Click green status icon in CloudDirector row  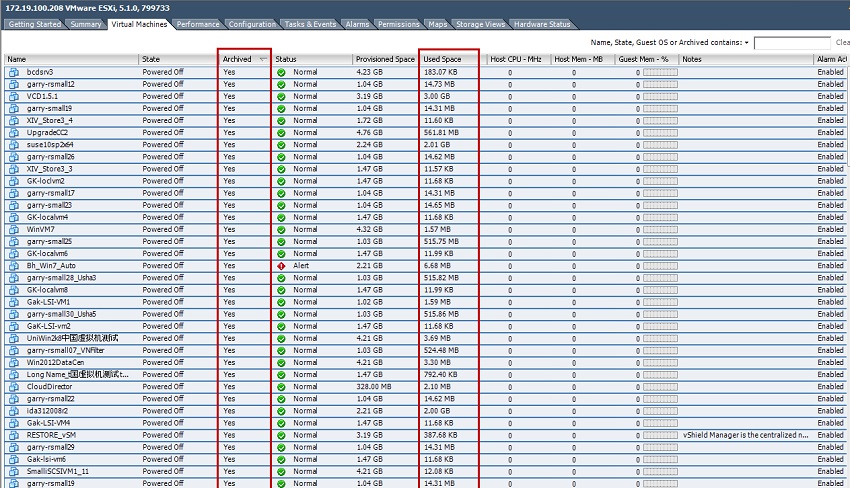tap(281, 387)
